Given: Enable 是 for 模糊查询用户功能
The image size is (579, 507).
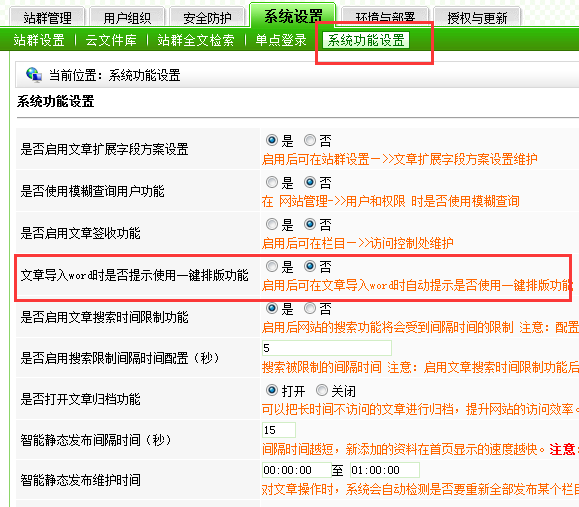Looking at the screenshot, I should (x=272, y=182).
